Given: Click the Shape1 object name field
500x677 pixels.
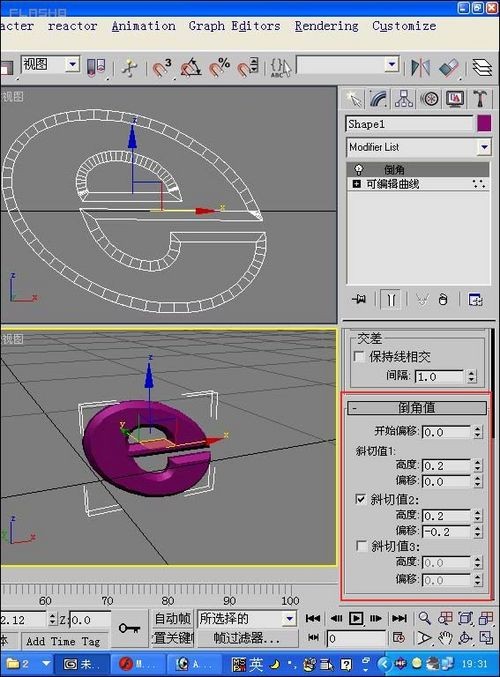Looking at the screenshot, I should [409, 124].
